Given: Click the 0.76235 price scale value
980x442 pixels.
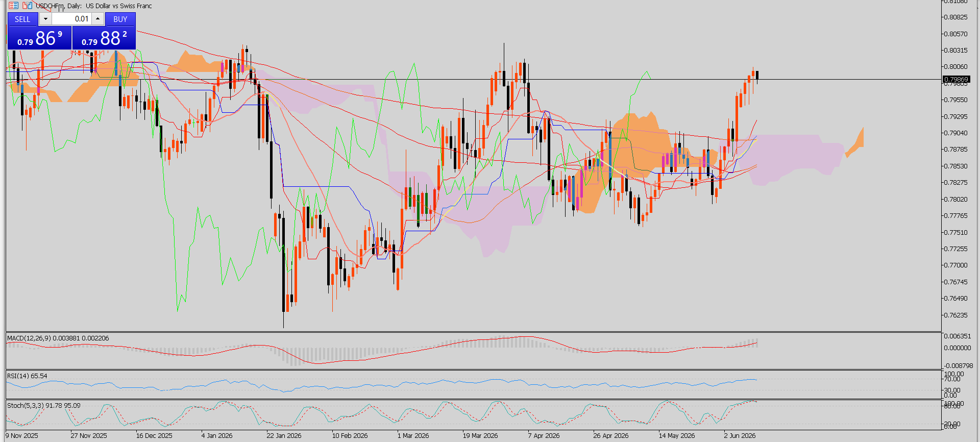Looking at the screenshot, I should 955,315.
